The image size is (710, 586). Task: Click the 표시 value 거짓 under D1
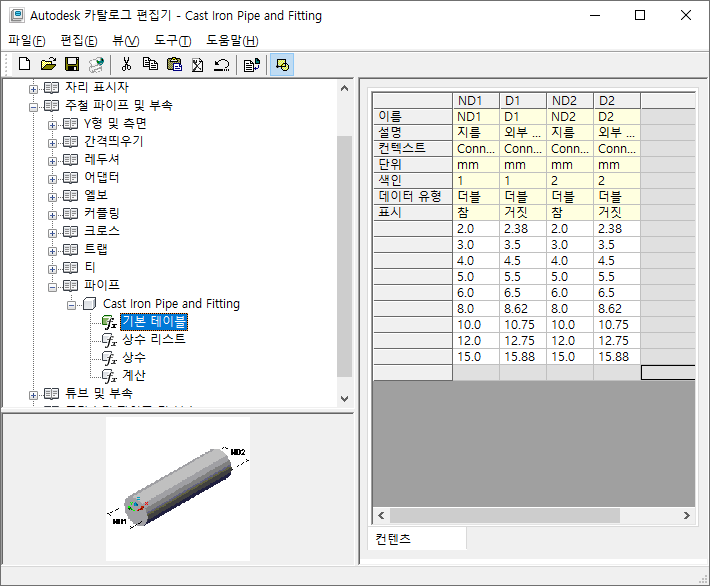pyautogui.click(x=523, y=212)
